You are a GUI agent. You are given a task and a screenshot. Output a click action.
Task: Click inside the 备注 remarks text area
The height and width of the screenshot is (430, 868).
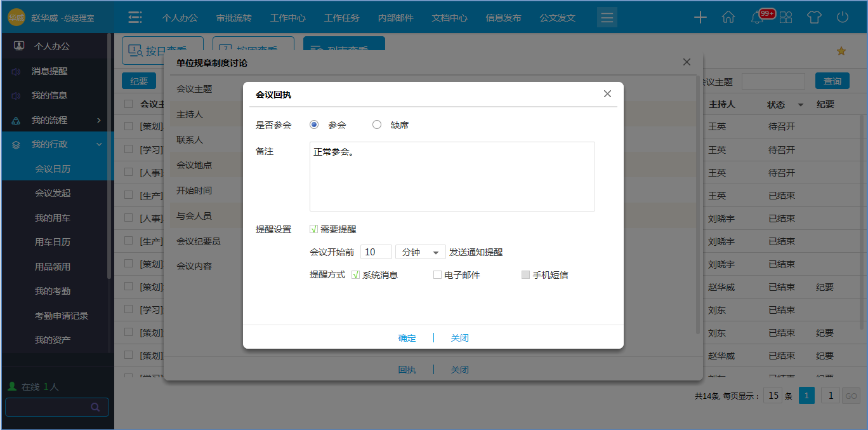(452, 177)
